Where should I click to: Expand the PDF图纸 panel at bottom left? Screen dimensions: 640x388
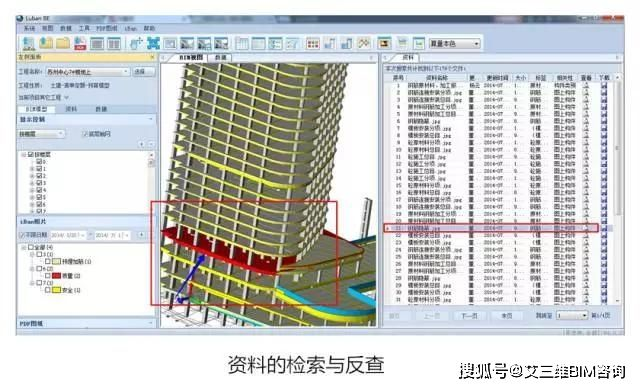[151, 323]
